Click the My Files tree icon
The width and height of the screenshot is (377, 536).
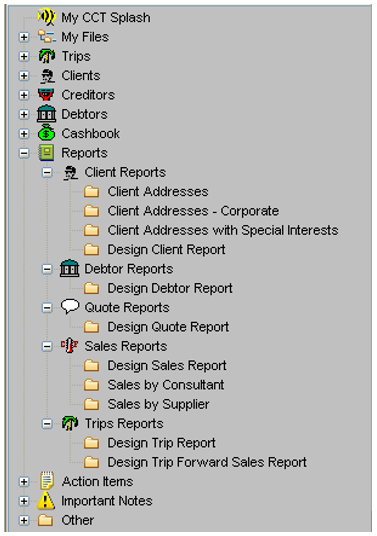tap(47, 37)
